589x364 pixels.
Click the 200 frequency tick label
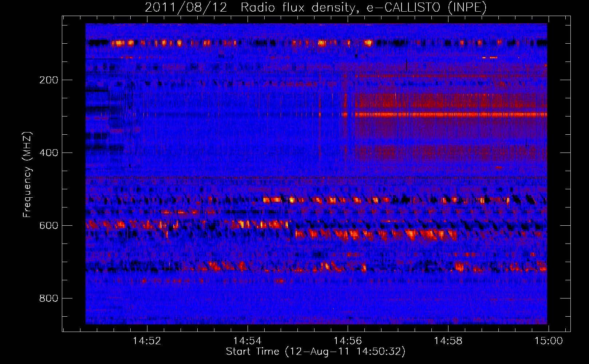coord(49,80)
